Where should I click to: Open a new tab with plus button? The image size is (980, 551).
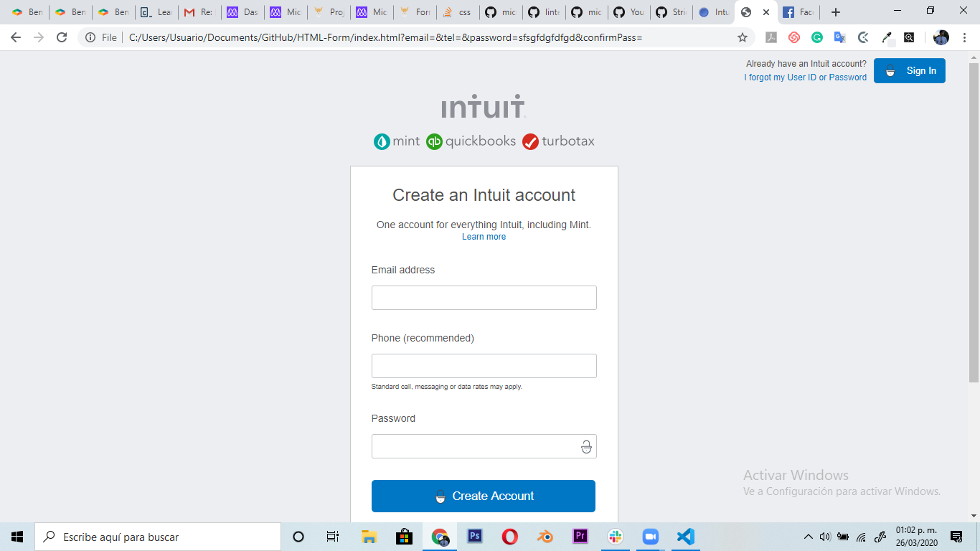pyautogui.click(x=835, y=12)
